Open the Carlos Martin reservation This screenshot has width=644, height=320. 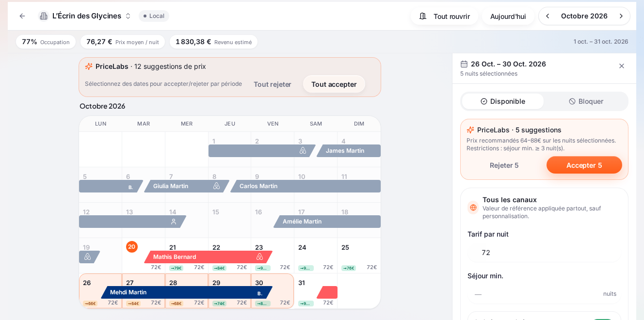[x=306, y=186]
